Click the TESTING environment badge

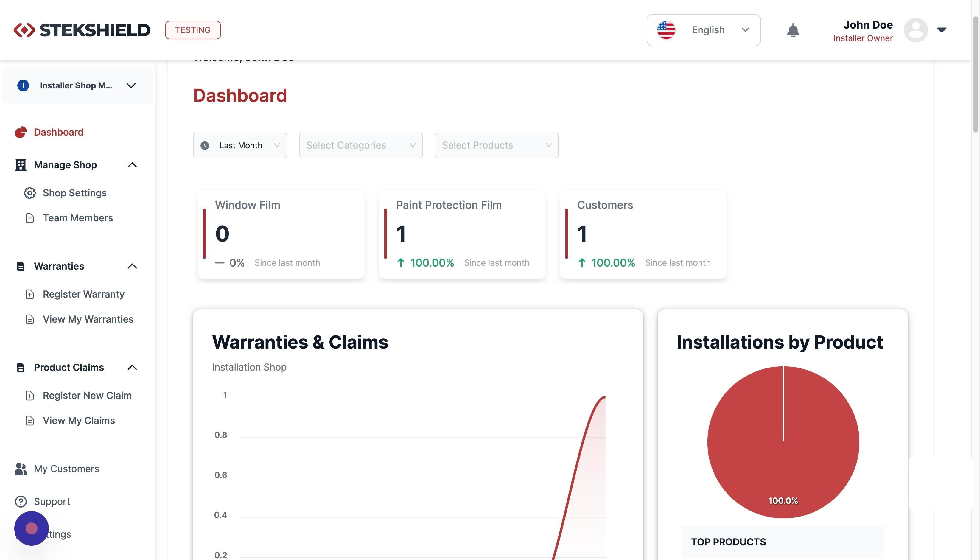(x=193, y=30)
